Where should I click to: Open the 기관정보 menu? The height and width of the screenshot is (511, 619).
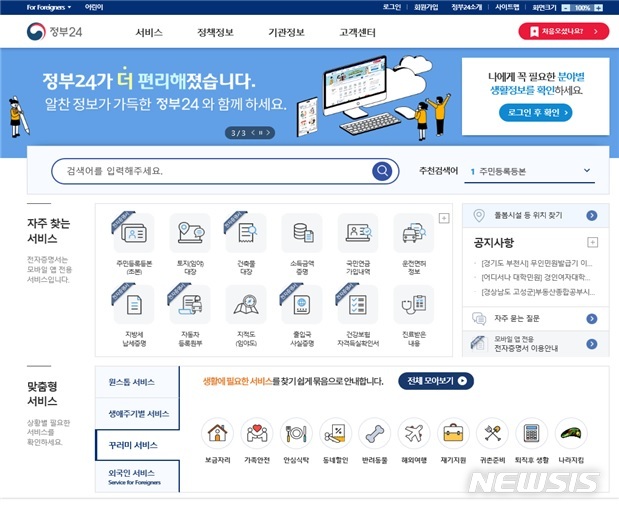pos(286,32)
